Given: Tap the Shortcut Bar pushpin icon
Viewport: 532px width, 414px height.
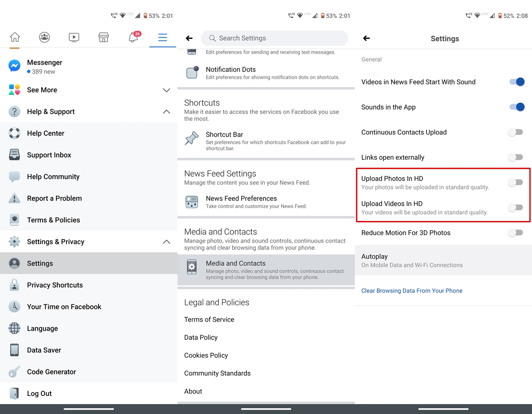Looking at the screenshot, I should 192,138.
